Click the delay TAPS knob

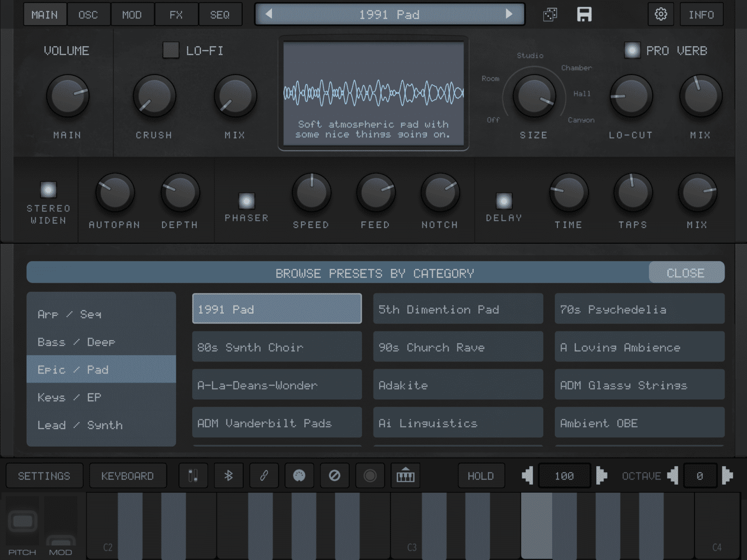(x=633, y=193)
